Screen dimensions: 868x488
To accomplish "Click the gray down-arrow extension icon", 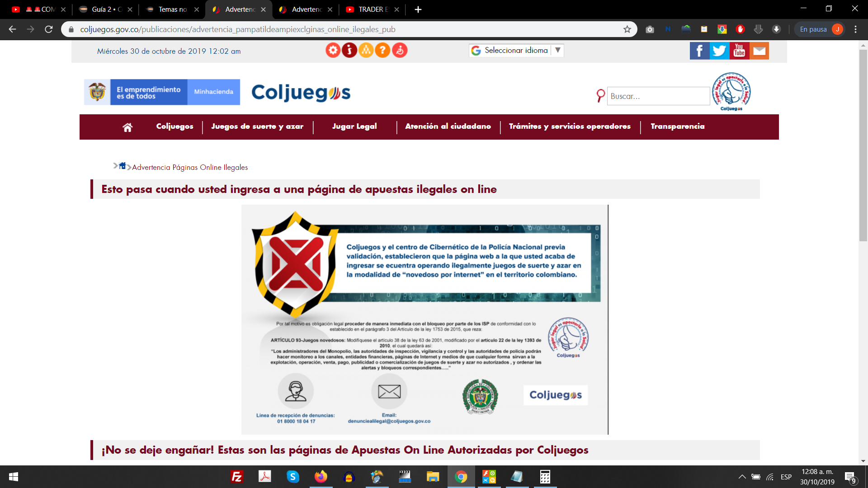I will pyautogui.click(x=758, y=29).
